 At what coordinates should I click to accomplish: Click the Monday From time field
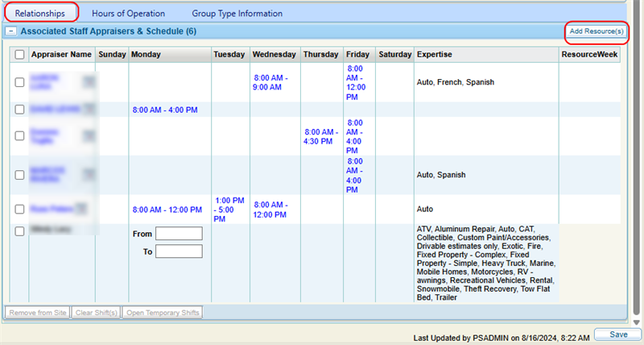pos(179,234)
